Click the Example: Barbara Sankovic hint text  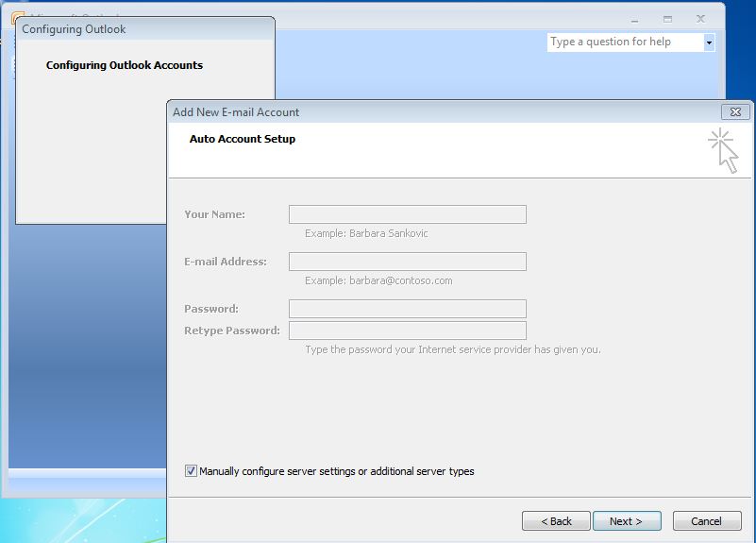366,233
